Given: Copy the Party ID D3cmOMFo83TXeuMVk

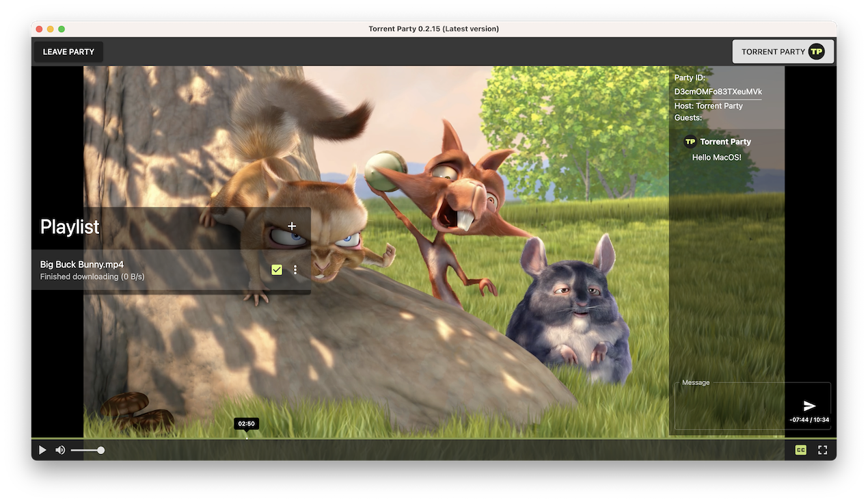Looking at the screenshot, I should 718,92.
